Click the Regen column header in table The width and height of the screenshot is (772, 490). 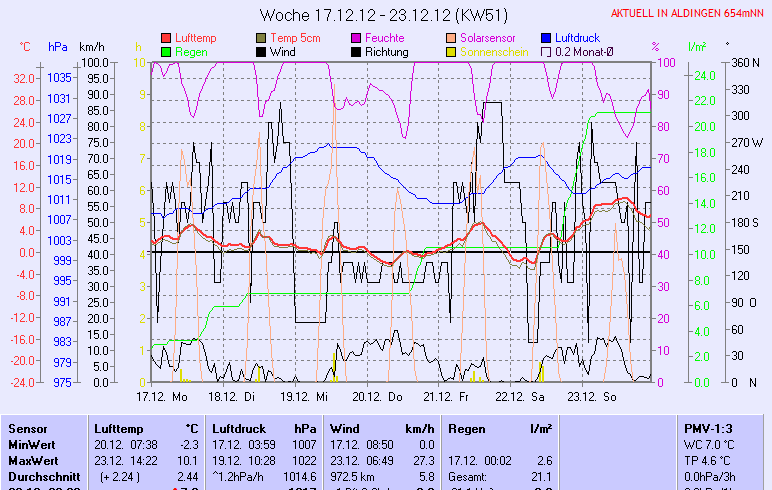click(467, 428)
